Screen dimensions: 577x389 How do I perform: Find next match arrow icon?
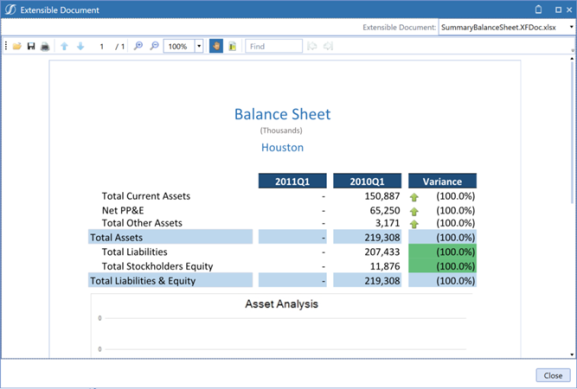328,46
